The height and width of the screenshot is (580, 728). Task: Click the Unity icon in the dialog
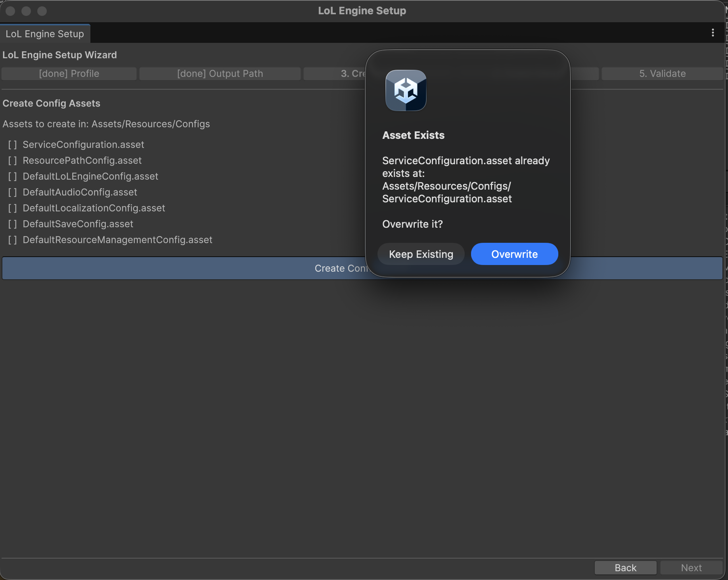click(x=406, y=90)
